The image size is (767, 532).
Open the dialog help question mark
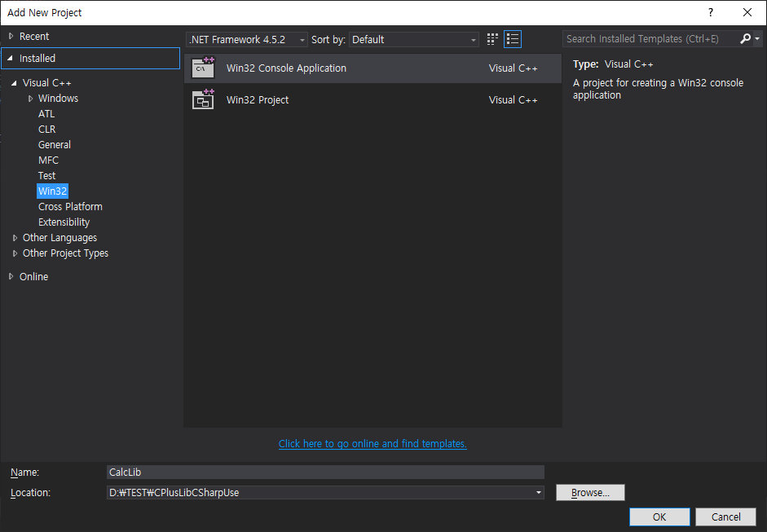[711, 13]
